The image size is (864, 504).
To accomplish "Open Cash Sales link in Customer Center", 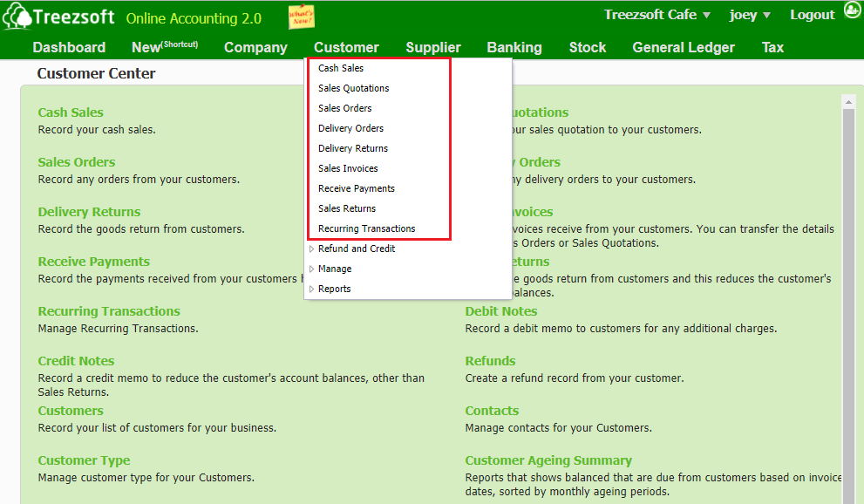I will click(71, 112).
